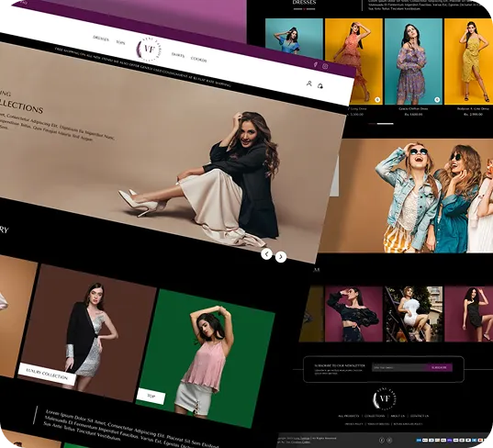Open the Dresses menu item in the header

pyautogui.click(x=101, y=39)
